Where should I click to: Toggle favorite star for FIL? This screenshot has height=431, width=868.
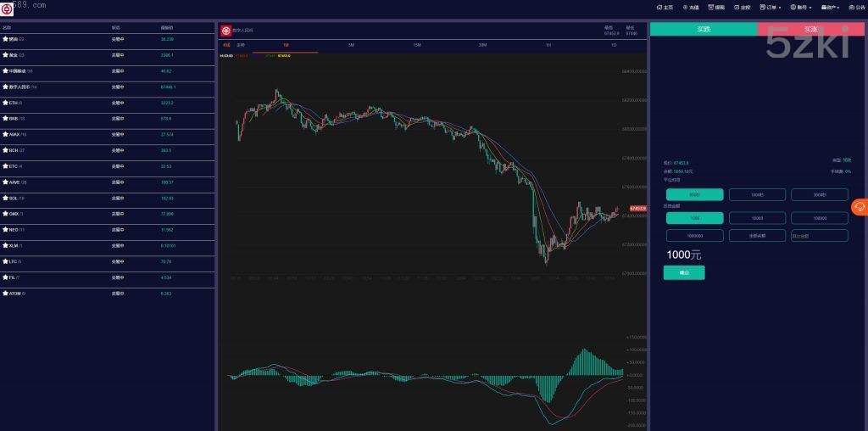click(x=5, y=277)
